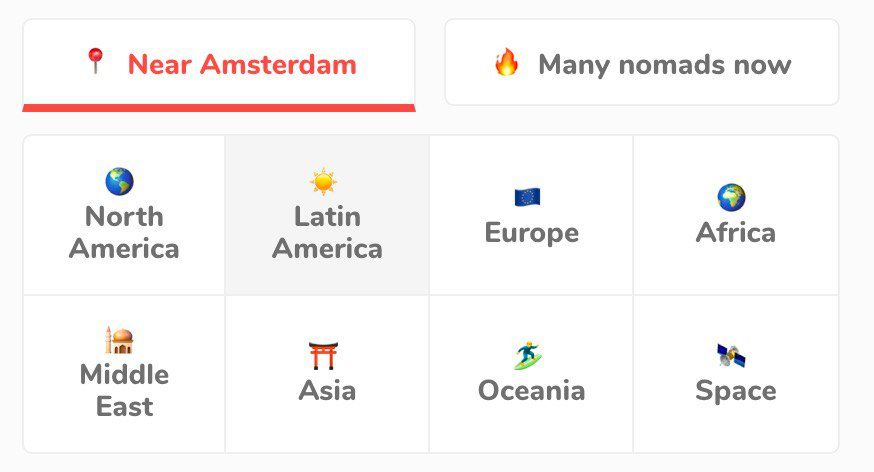This screenshot has height=472, width=874.
Task: Click the torii gate icon for Asia
Action: 323,356
